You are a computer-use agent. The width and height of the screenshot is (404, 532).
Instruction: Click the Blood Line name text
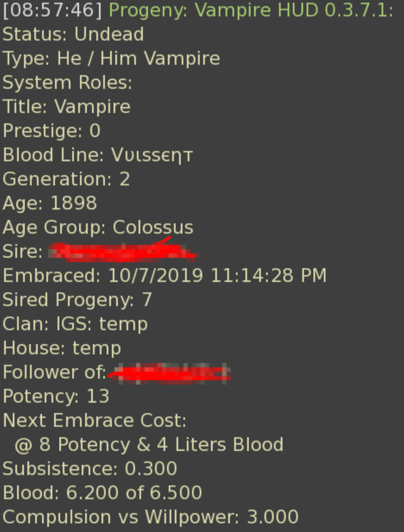152,155
